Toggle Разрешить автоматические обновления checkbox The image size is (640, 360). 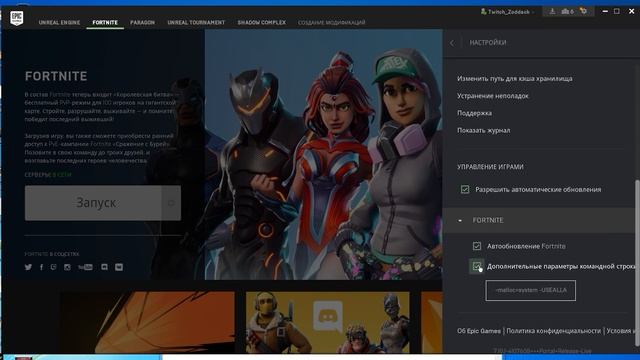pyautogui.click(x=465, y=189)
